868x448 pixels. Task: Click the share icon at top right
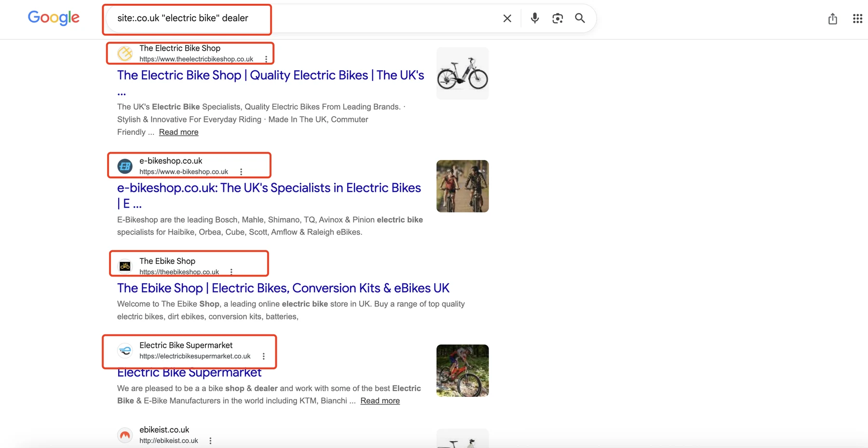click(833, 19)
